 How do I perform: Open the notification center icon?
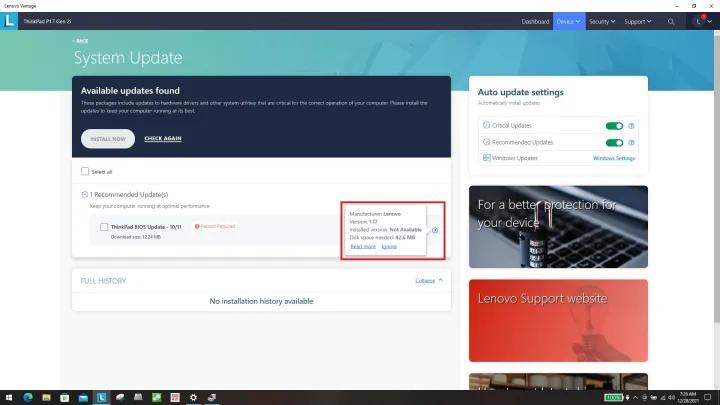(x=708, y=398)
